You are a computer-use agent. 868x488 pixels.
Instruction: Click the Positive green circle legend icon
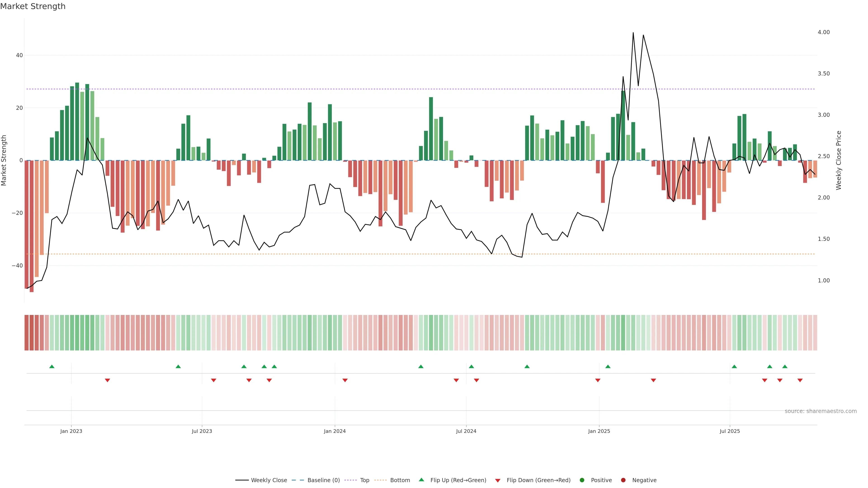click(x=582, y=480)
